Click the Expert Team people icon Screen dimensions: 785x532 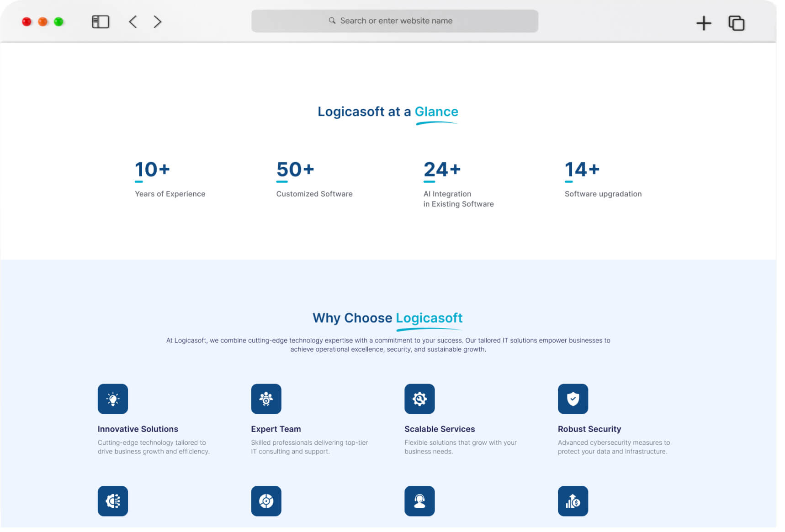click(x=266, y=399)
